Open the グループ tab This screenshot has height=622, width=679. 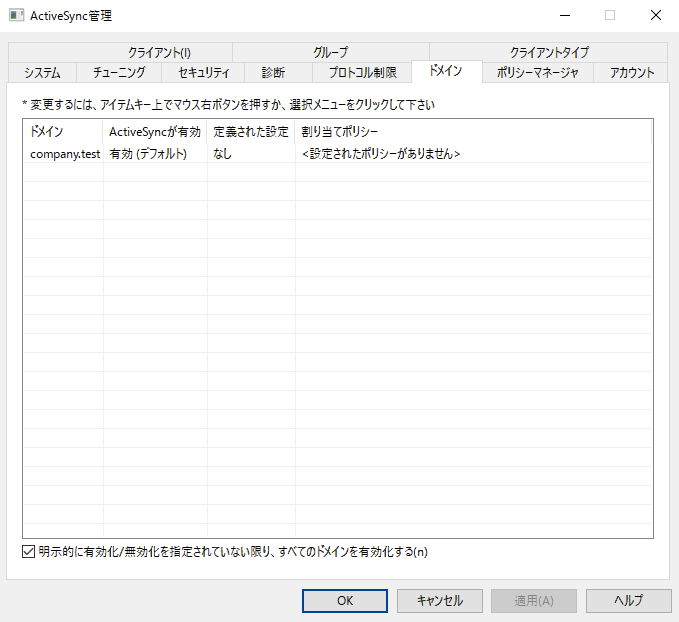point(330,52)
